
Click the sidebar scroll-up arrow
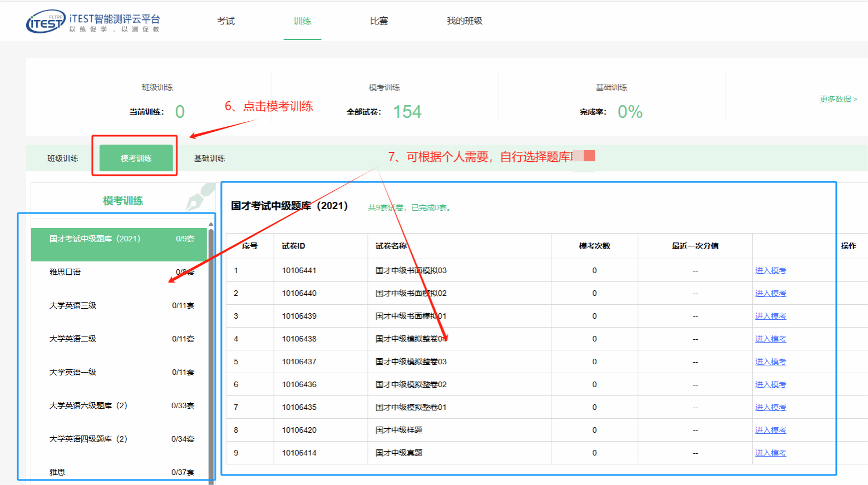click(211, 224)
